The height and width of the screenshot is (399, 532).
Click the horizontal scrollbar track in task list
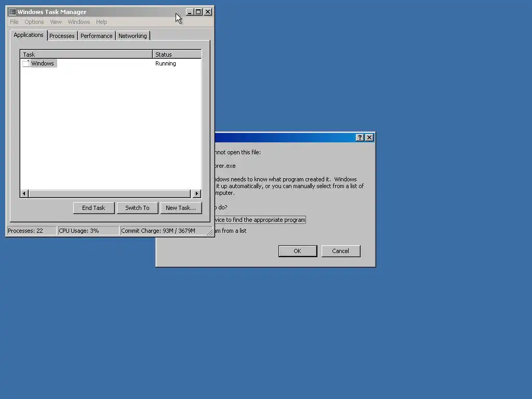point(110,194)
